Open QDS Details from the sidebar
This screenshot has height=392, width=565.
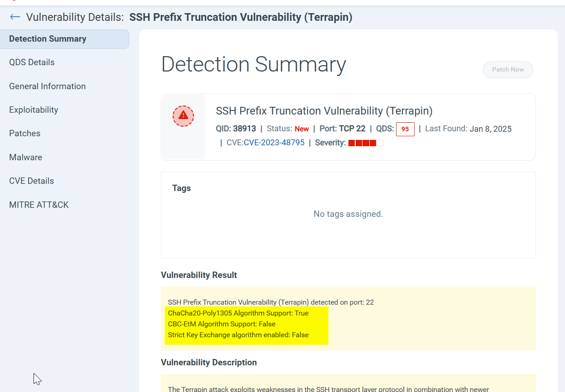[x=32, y=62]
